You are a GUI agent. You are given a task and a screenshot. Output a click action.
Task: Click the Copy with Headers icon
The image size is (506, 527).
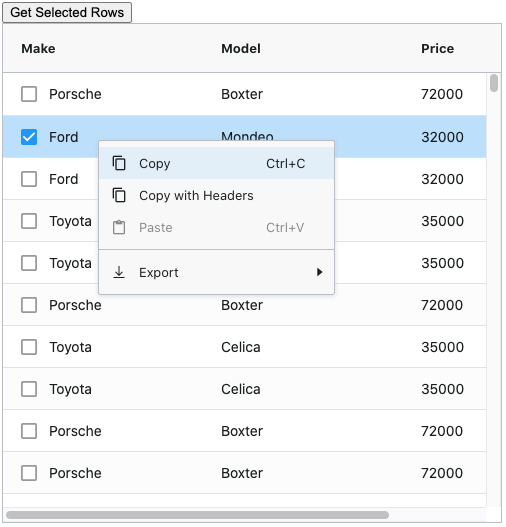point(119,196)
